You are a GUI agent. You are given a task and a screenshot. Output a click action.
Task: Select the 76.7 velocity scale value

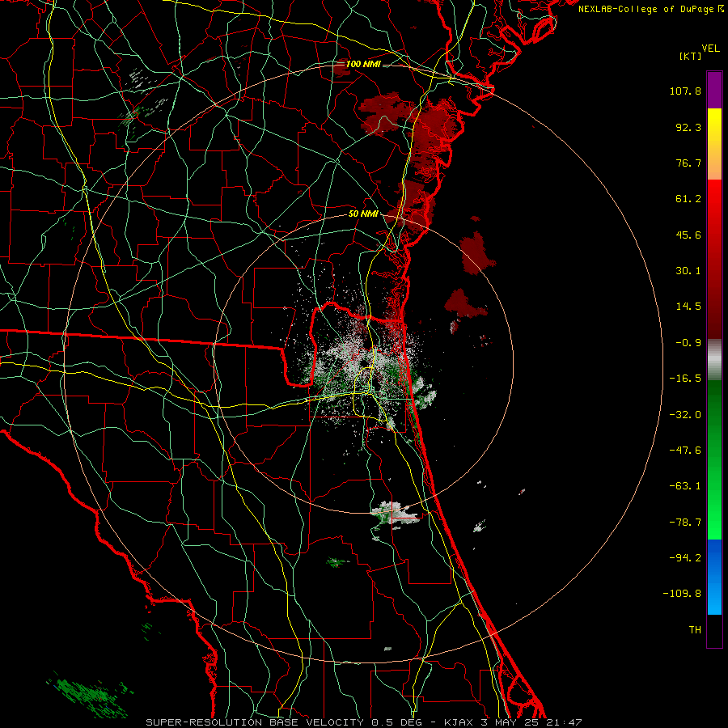pos(688,163)
